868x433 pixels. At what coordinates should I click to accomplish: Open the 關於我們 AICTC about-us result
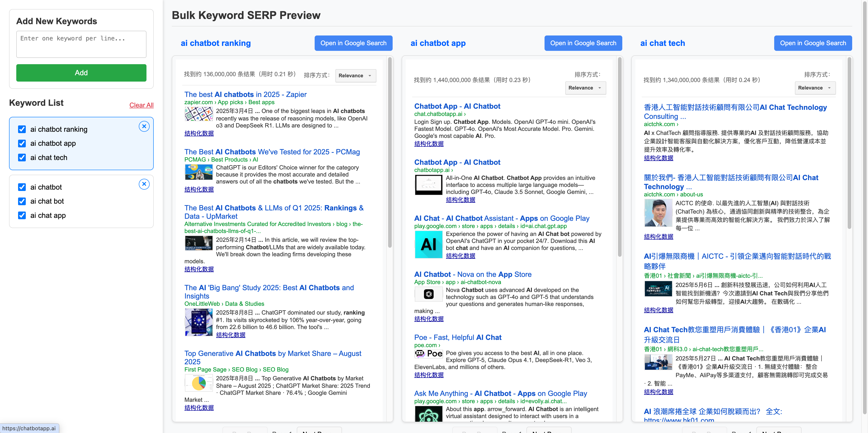point(731,182)
